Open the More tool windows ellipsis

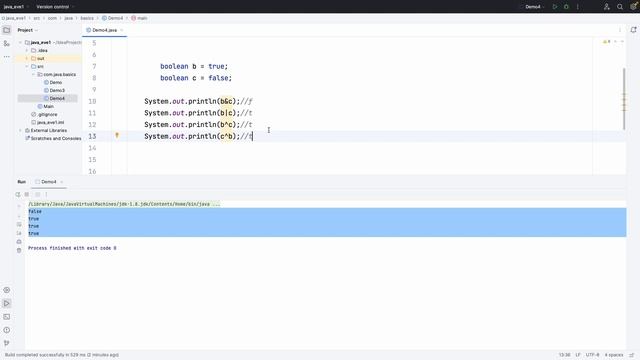tap(7, 56)
